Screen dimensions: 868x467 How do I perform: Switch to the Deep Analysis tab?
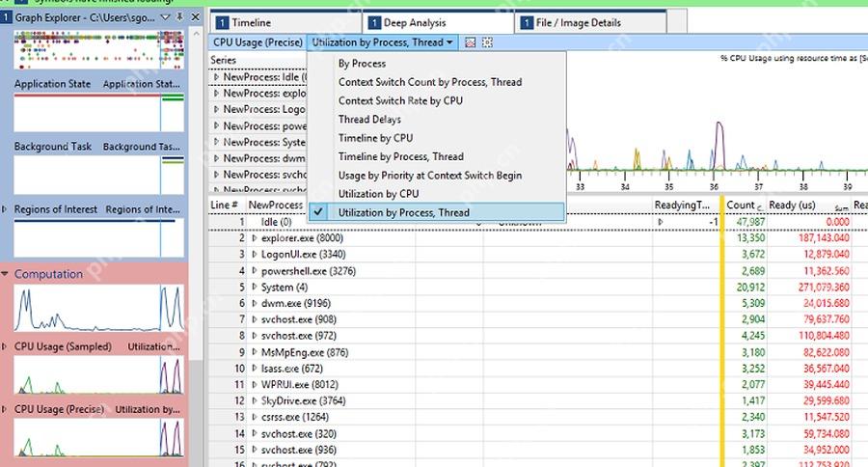pos(439,23)
